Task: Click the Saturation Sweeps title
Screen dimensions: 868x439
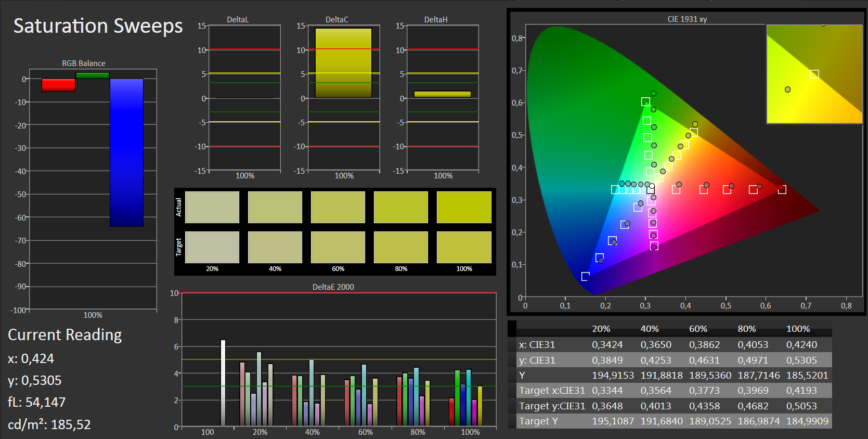Action: (x=98, y=26)
